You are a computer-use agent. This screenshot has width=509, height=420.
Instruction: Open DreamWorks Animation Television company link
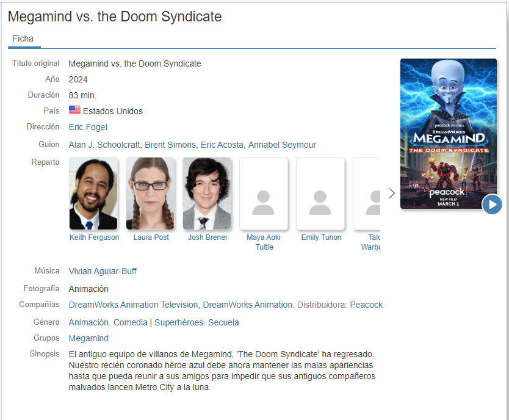point(134,305)
